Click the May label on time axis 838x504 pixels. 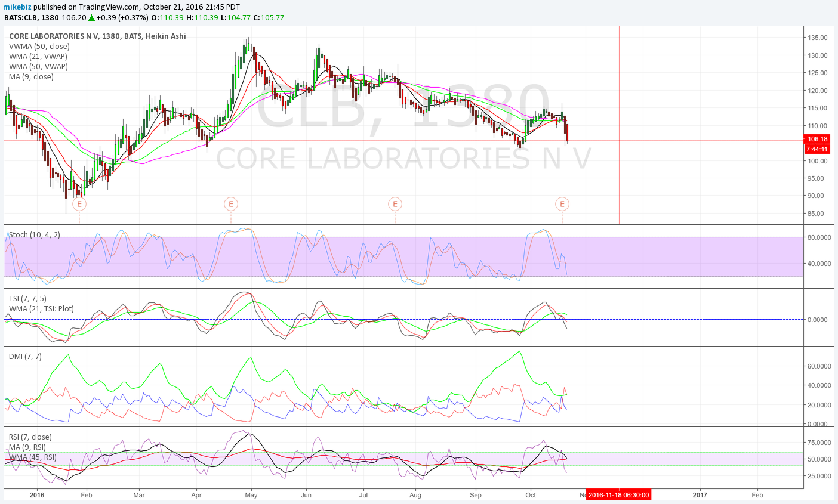pyautogui.click(x=251, y=494)
